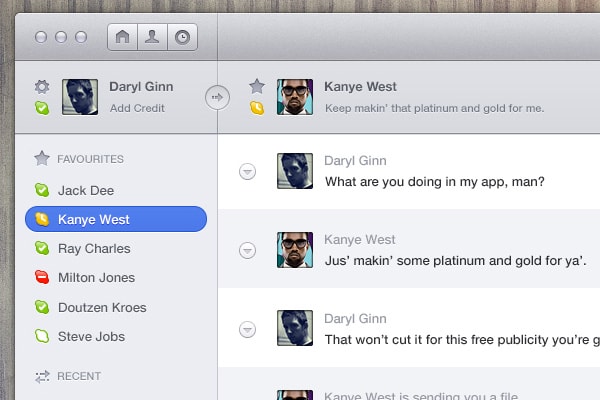Click Kanye West's yellow away status icon in header

point(257,108)
